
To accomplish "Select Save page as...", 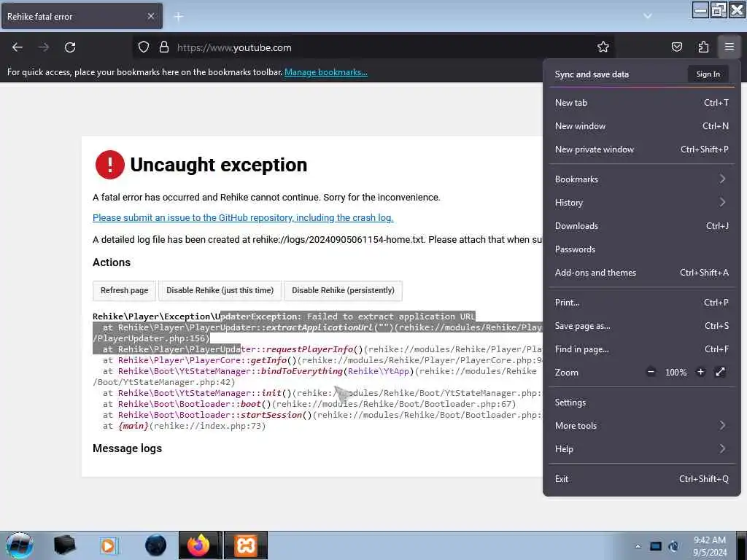I will [x=642, y=326].
